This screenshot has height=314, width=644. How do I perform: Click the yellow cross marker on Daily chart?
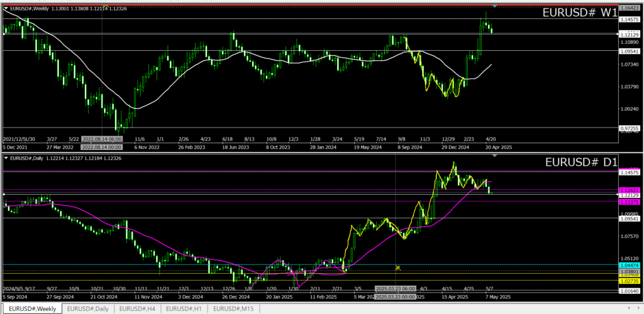tap(397, 268)
